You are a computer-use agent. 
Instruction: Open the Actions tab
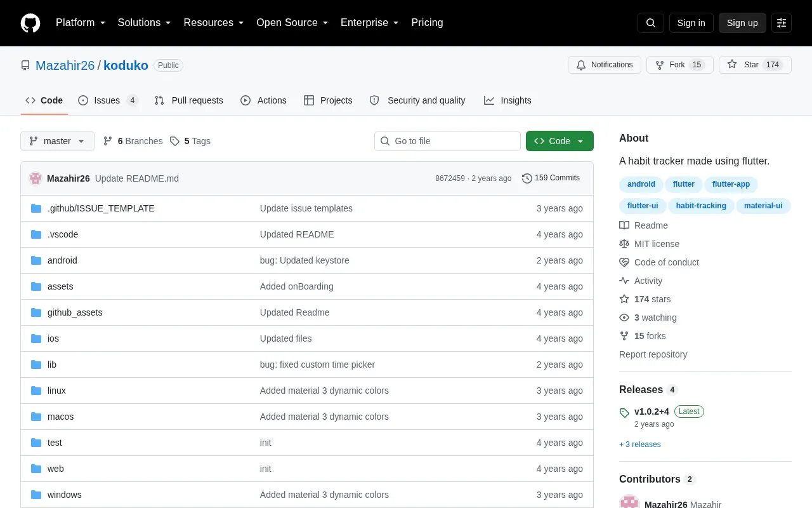(263, 100)
